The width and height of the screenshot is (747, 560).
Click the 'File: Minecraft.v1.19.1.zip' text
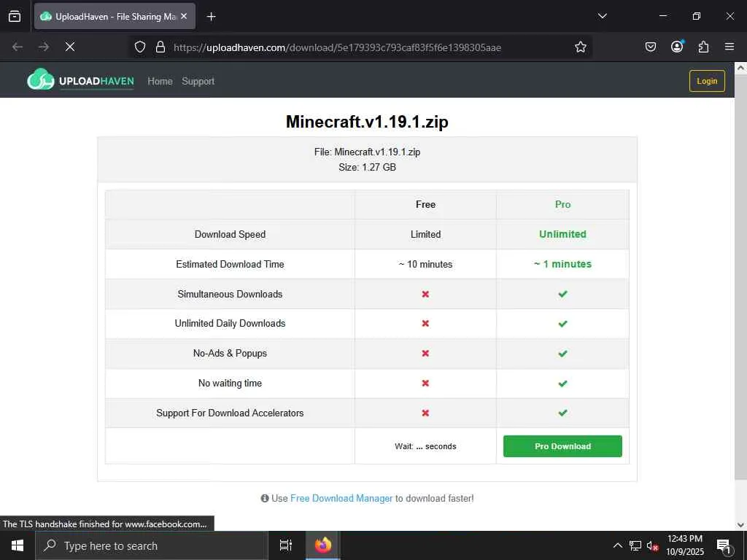pos(367,152)
